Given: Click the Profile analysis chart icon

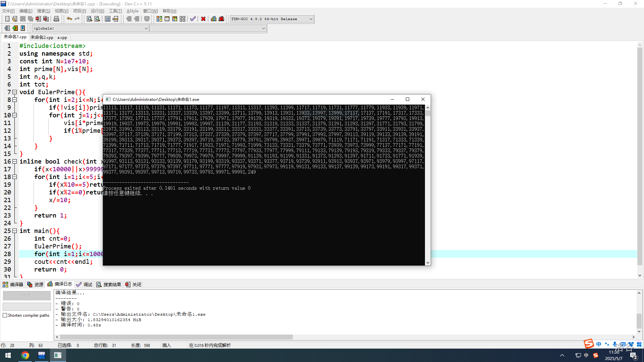Looking at the screenshot, I should (214, 19).
